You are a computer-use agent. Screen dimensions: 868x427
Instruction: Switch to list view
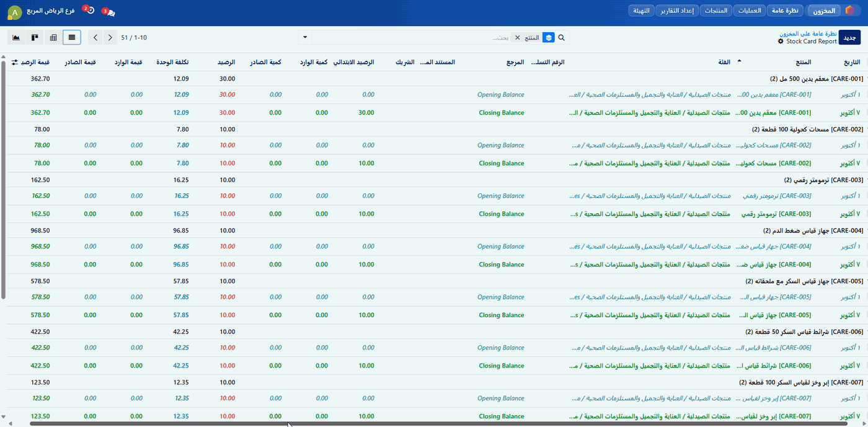72,37
